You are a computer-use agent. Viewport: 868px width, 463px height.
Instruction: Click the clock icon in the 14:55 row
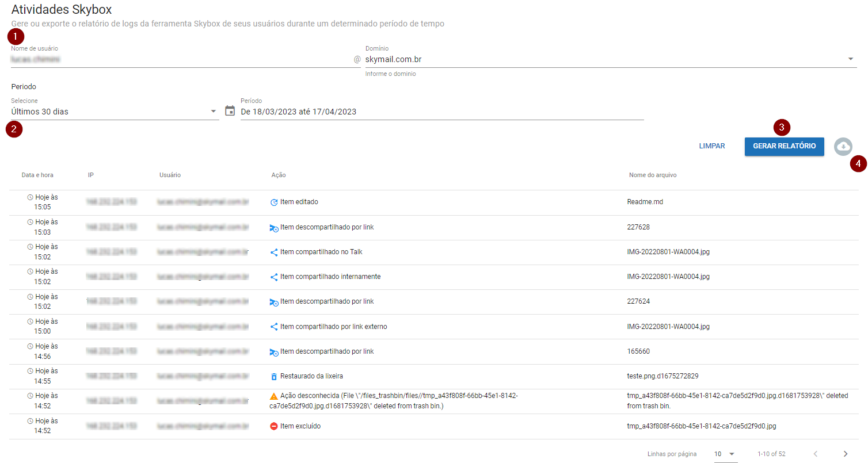pyautogui.click(x=31, y=371)
